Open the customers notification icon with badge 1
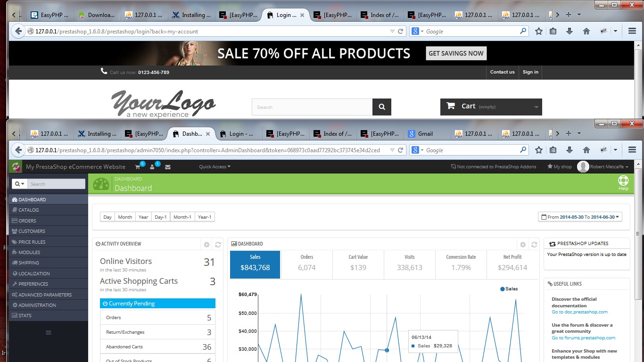The height and width of the screenshot is (362, 644). coord(152,166)
